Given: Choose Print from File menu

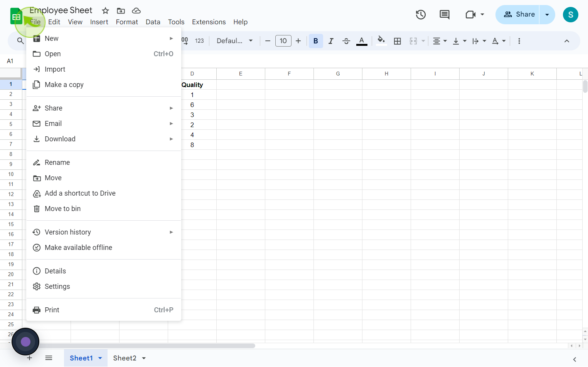Looking at the screenshot, I should pos(104,310).
